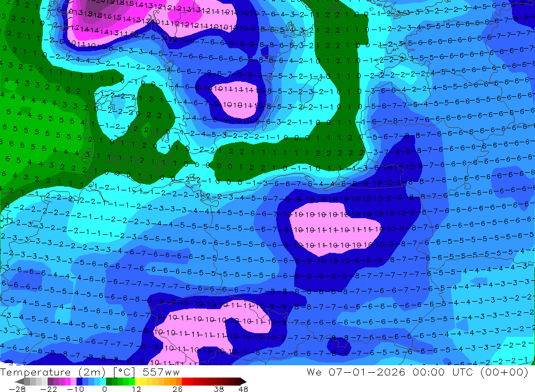The height and width of the screenshot is (392, 535).
Task: Pick the bright yellow swatch above 12
Action: point(138,381)
